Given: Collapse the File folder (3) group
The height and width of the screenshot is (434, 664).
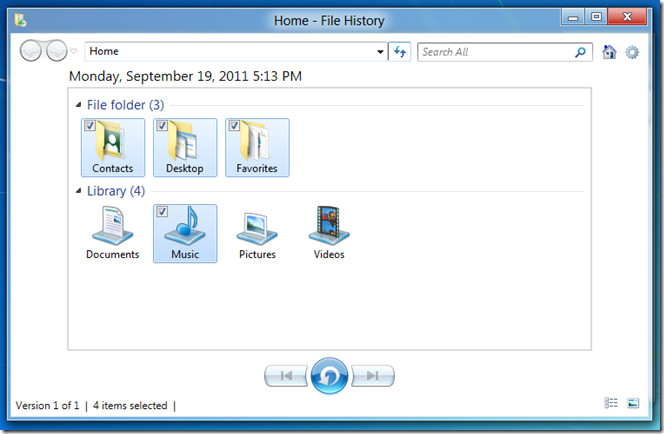Looking at the screenshot, I should [x=78, y=105].
